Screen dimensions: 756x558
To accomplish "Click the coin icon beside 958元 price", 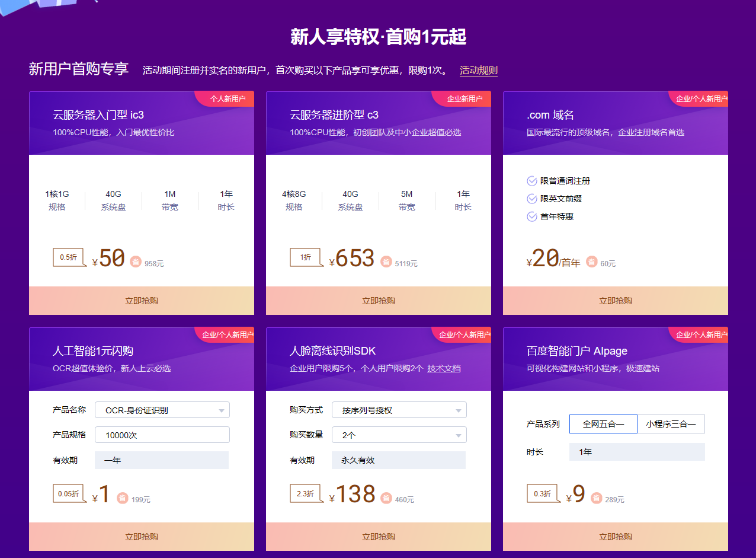I will 136,262.
